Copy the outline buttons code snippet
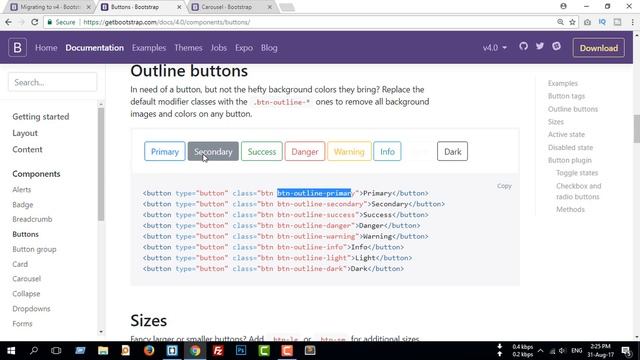Screen dimensions: 640x360 pos(504,186)
